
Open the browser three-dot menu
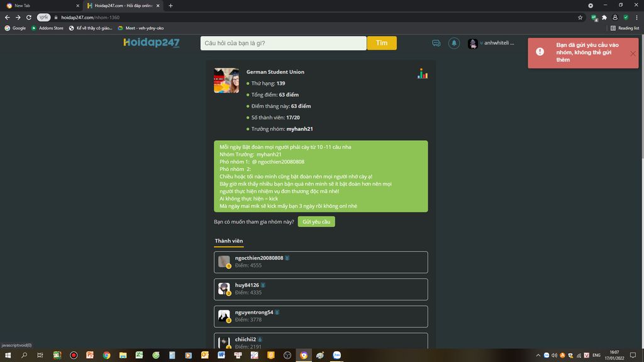636,17
